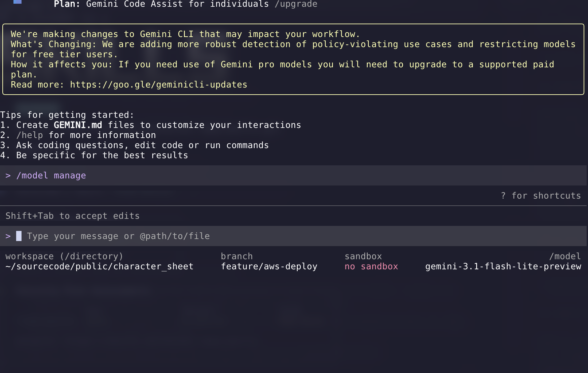Viewport: 588px width, 373px height.
Task: Enable edit acceptance via the accept edits bar
Action: click(x=72, y=216)
